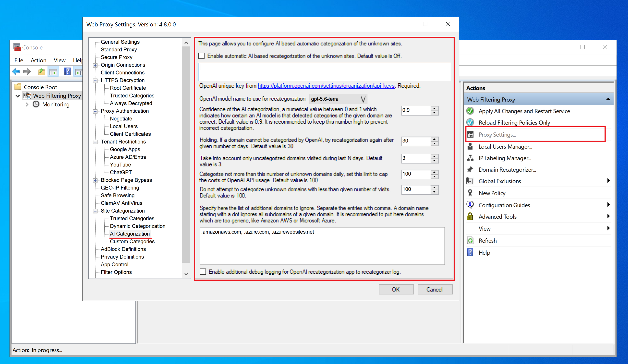Image resolution: width=628 pixels, height=364 pixels.
Task: Enable automatic AI based recategorization checkbox
Action: [201, 56]
